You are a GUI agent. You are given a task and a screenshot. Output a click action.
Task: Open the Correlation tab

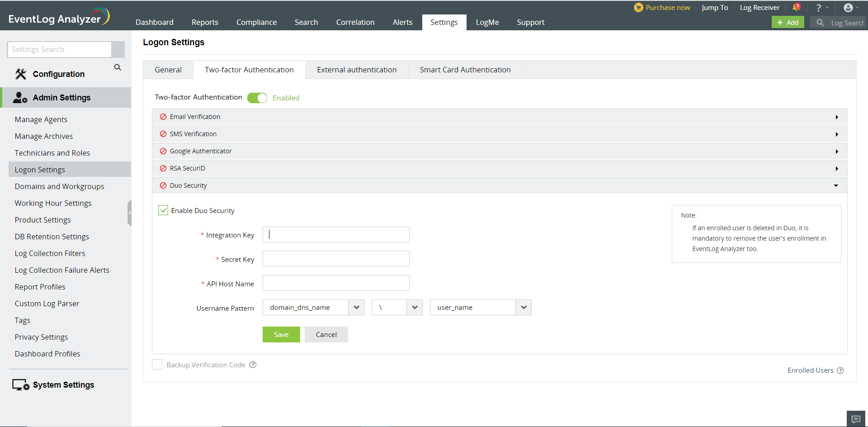pyautogui.click(x=355, y=22)
